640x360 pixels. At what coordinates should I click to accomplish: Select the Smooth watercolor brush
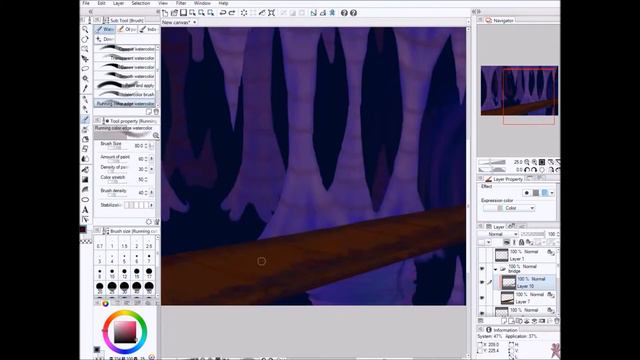125,76
